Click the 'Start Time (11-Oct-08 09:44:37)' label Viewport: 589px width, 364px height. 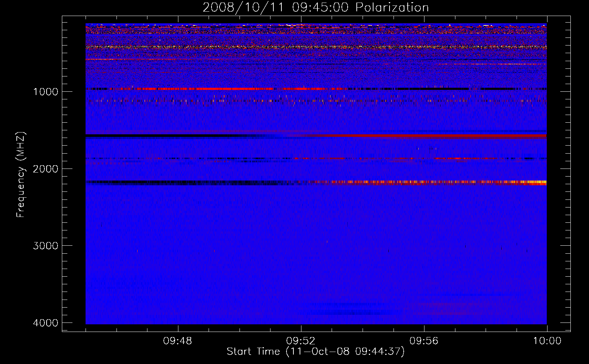pos(316,352)
